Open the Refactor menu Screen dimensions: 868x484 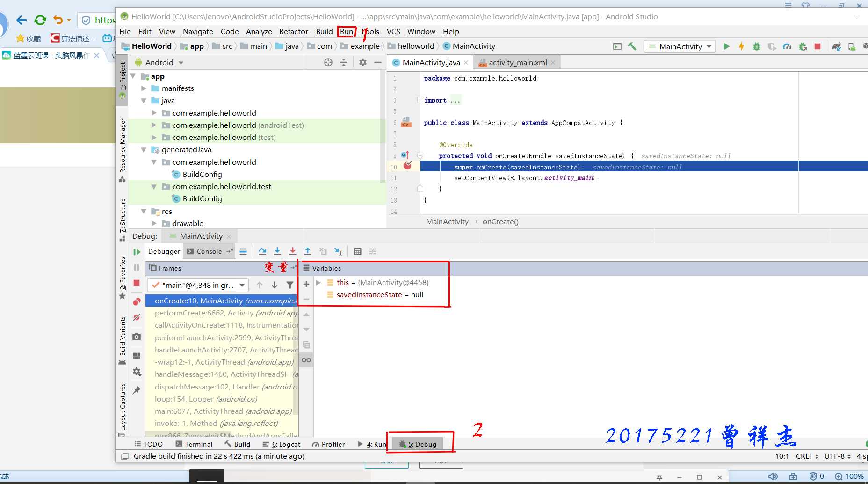294,31
